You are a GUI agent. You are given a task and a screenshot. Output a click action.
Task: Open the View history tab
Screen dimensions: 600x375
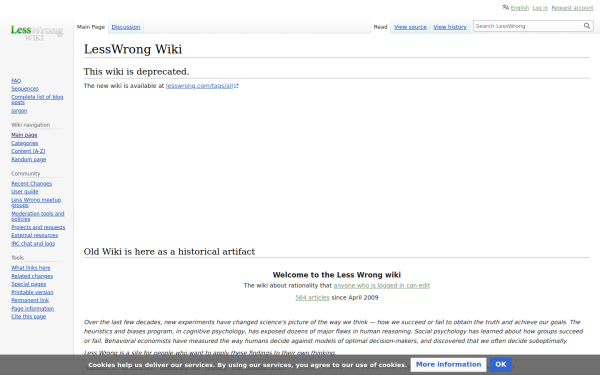450,27
